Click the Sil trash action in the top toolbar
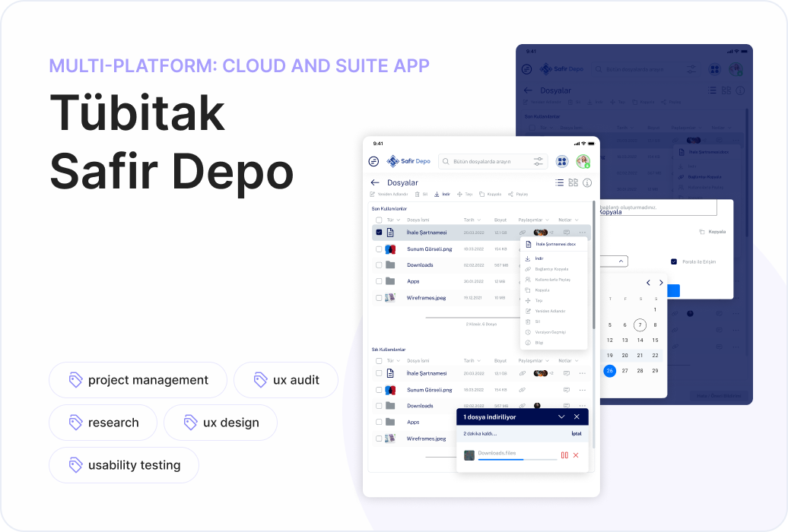This screenshot has width=788, height=532. point(421,194)
